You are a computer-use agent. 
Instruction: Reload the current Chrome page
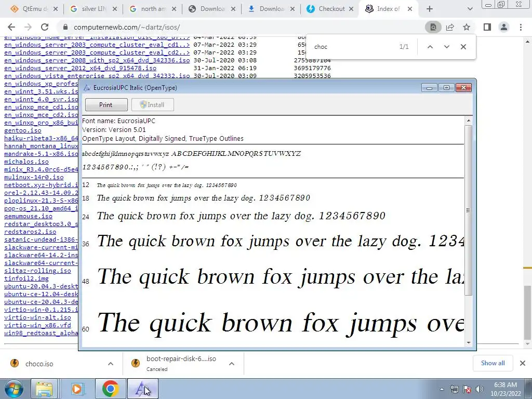tap(45, 27)
